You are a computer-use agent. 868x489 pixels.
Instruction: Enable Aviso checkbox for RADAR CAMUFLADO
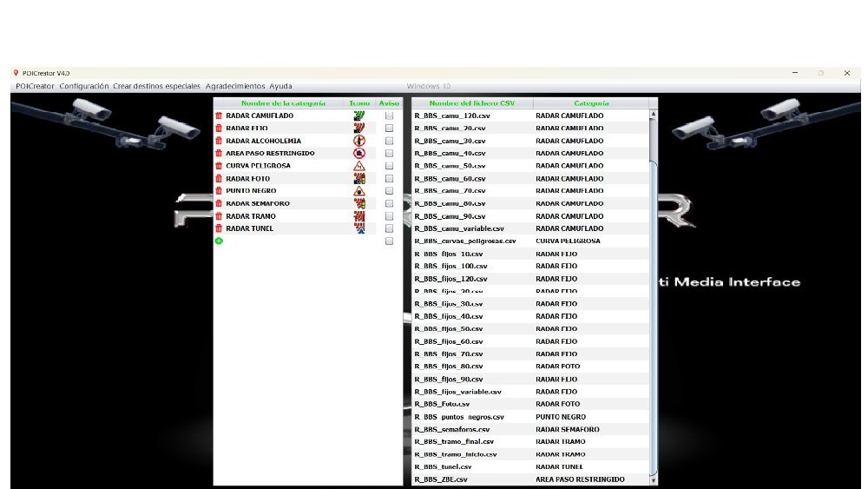(x=389, y=116)
